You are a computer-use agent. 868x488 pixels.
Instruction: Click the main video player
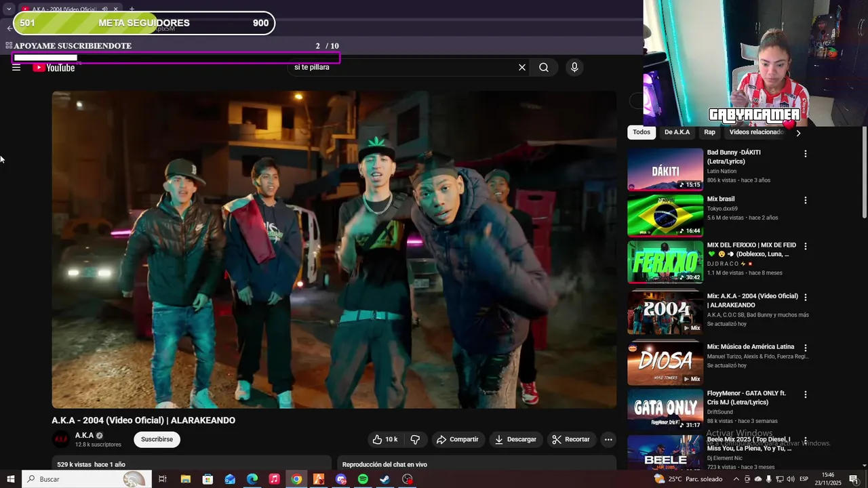[334, 249]
